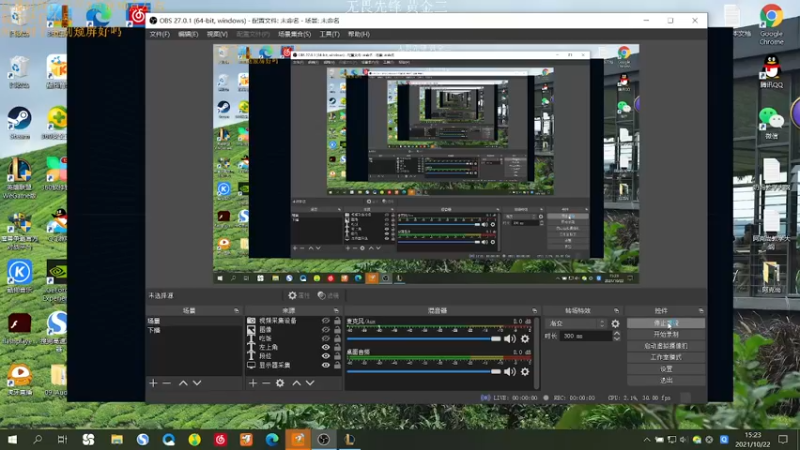The width and height of the screenshot is (800, 450).
Task: Show hidden system tray icons chevron
Action: click(646, 439)
